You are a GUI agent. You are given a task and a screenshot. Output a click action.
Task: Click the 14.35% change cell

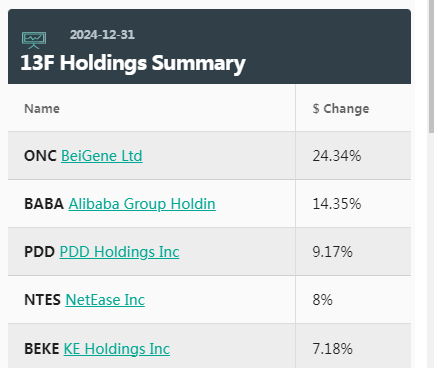pos(337,204)
